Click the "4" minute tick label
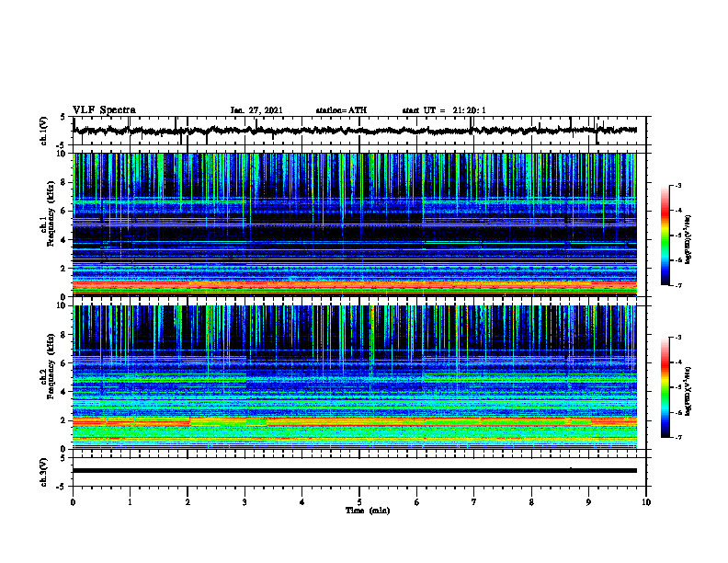Screen dimensions: 728x563 302,502
